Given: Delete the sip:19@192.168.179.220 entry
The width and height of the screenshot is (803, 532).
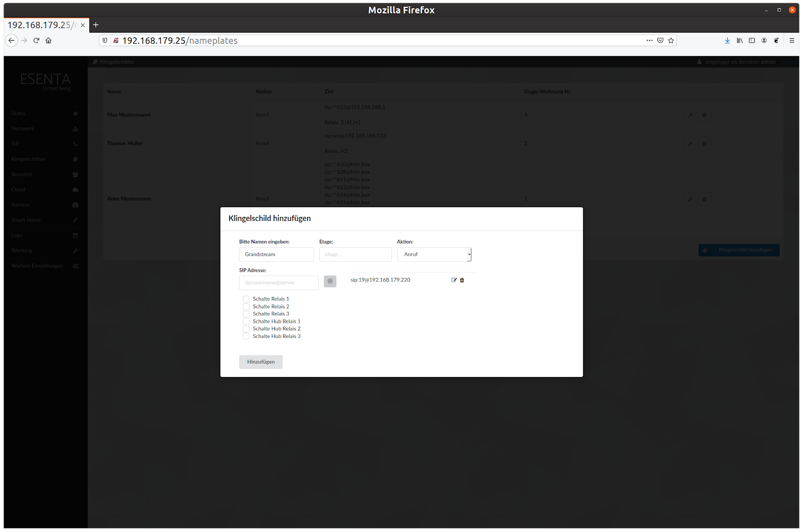Looking at the screenshot, I should [x=462, y=280].
